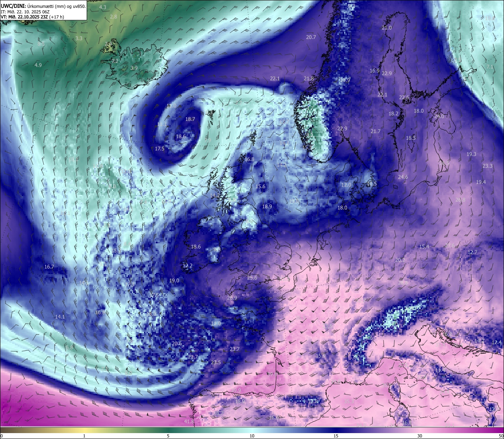Click the 2.8 value label

tap(113, 17)
